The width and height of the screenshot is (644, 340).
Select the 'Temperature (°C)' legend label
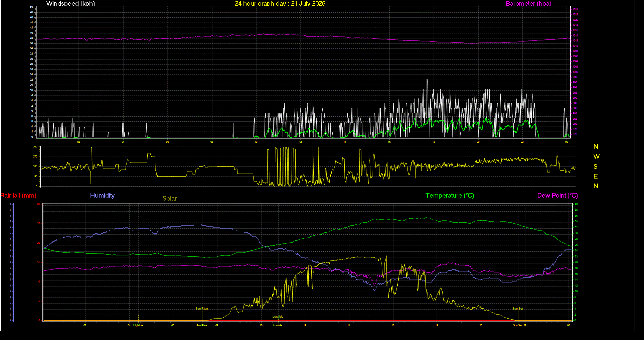pos(450,196)
